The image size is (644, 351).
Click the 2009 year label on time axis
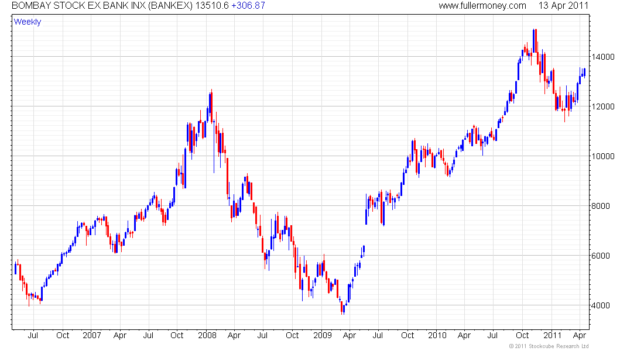(x=323, y=335)
